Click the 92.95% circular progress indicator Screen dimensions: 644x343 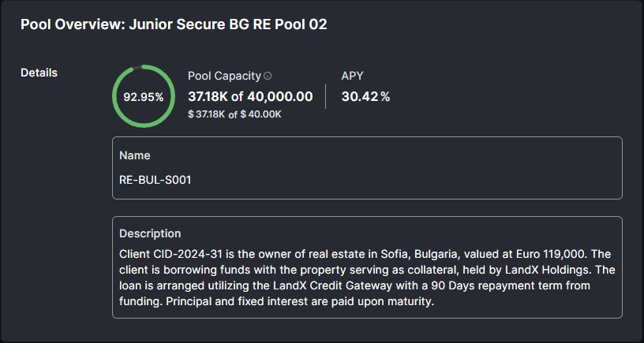point(143,97)
